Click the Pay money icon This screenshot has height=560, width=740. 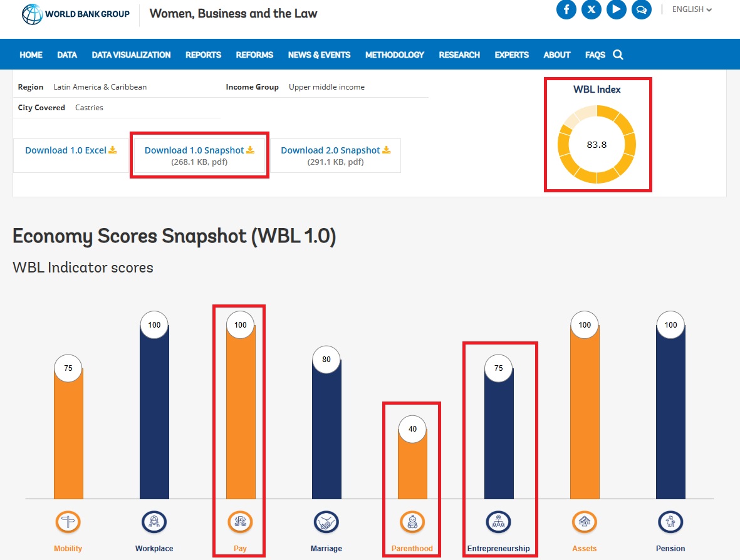pyautogui.click(x=240, y=522)
